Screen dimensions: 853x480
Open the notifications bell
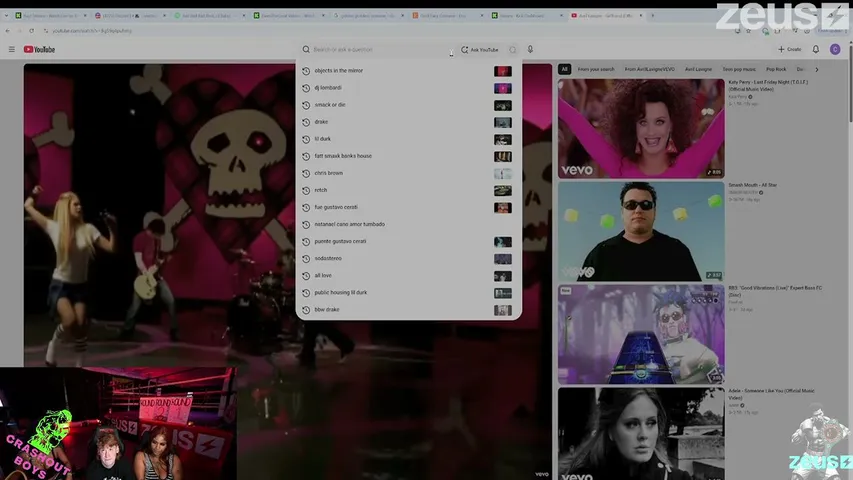[x=815, y=50]
